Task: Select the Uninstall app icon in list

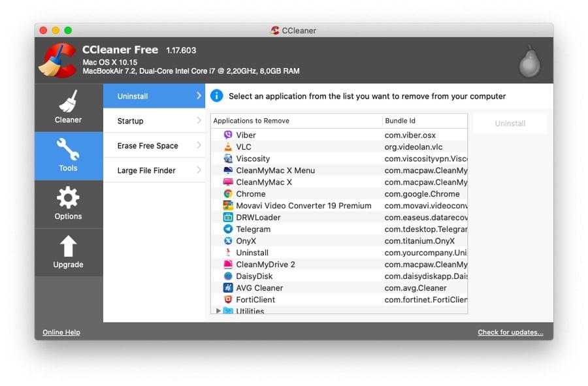Action: (x=227, y=253)
